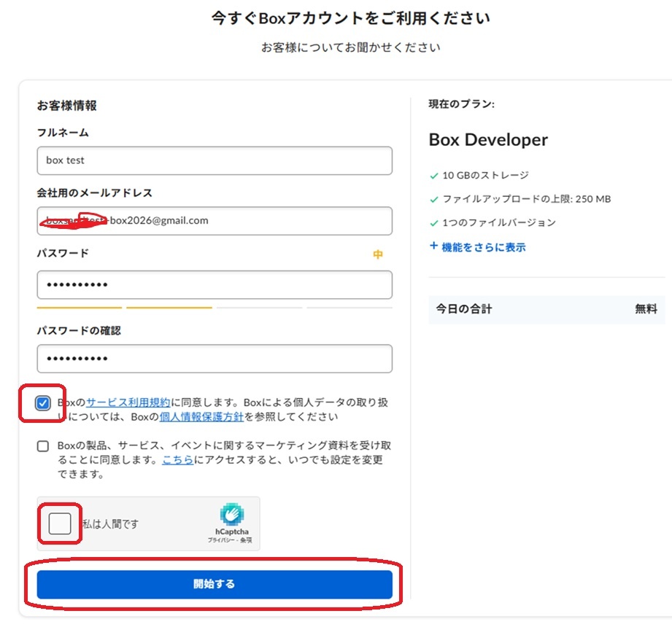
Task: Open the hCaptcha 条項 link
Action: click(x=246, y=540)
